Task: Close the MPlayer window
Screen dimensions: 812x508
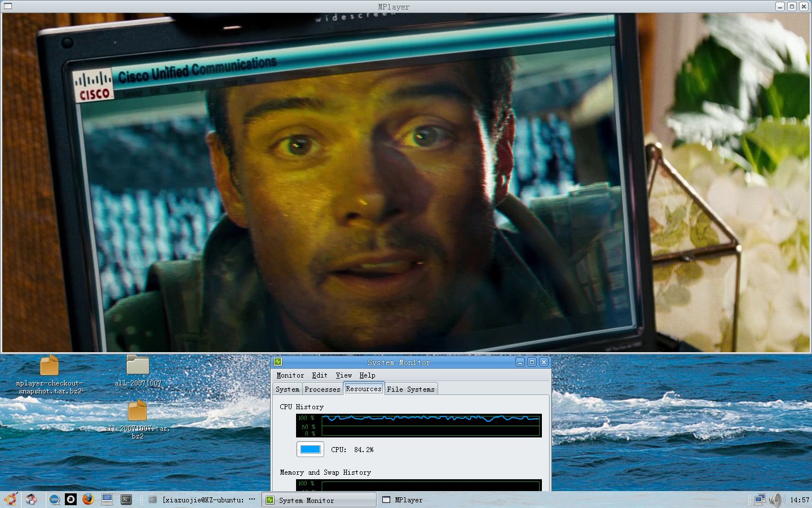Action: point(804,7)
